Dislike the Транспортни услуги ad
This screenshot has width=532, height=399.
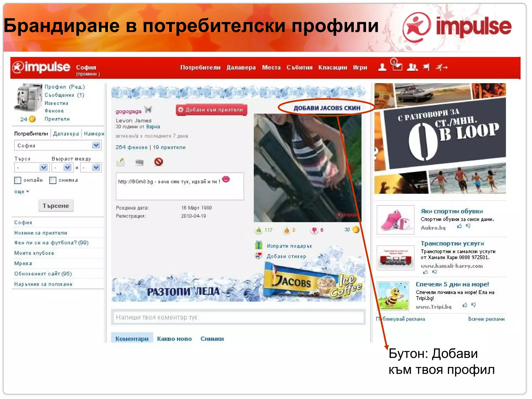tap(434, 272)
